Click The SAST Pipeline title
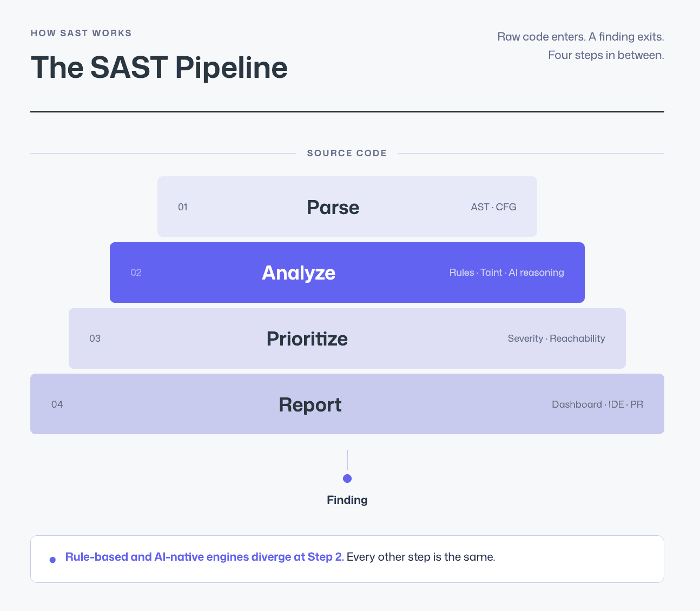This screenshot has height=611, width=700. pos(159,68)
